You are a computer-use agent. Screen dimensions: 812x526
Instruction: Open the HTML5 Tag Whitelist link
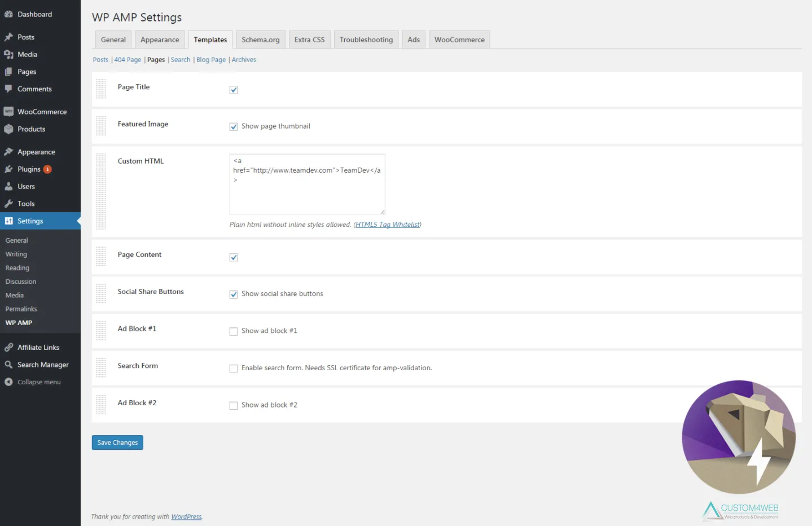pyautogui.click(x=387, y=224)
